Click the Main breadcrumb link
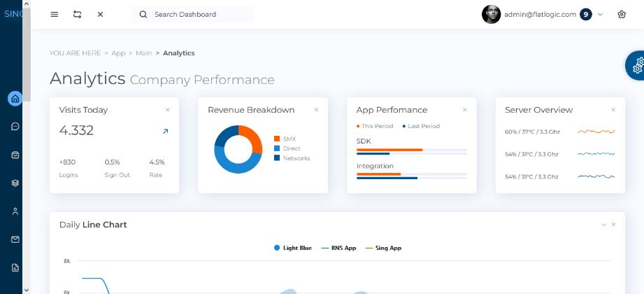 tap(144, 53)
